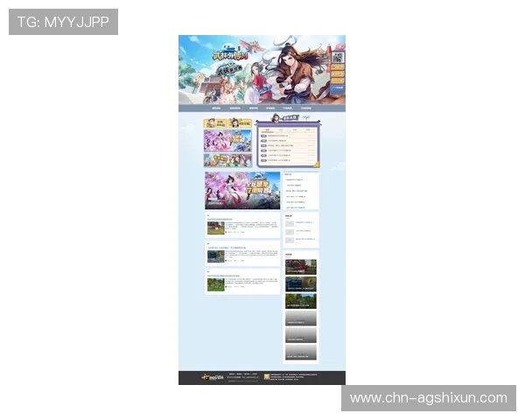Open the article thumbnail showing a red building
Viewport: 525px width, 420px height.
tap(215, 228)
